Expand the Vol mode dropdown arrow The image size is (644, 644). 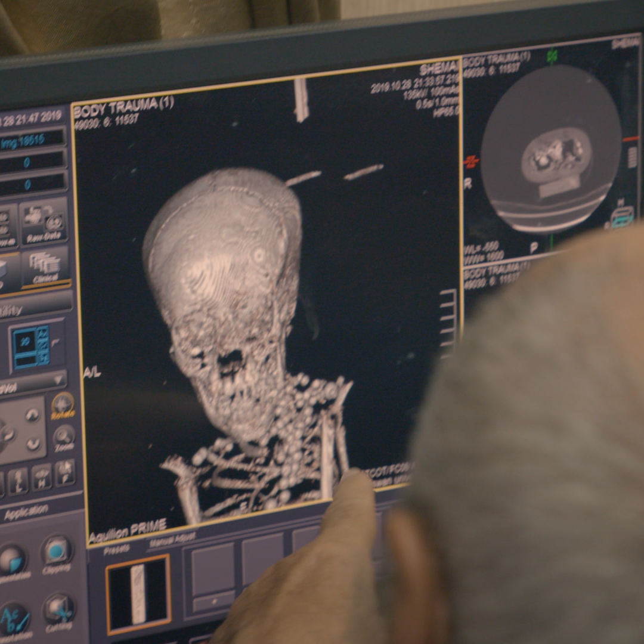click(x=58, y=379)
